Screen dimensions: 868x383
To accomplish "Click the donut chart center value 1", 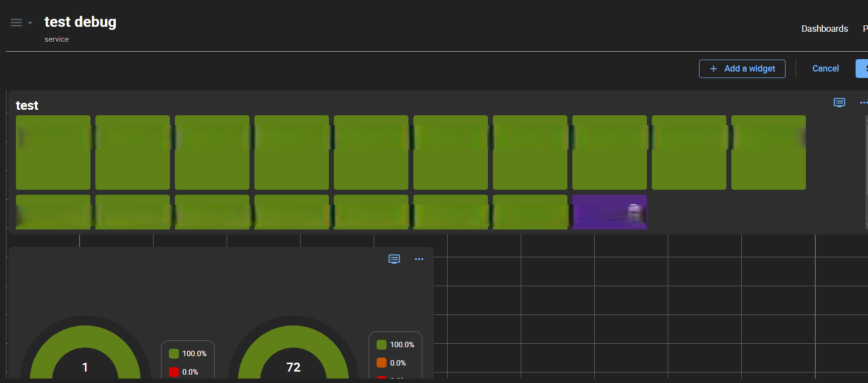I will (85, 367).
